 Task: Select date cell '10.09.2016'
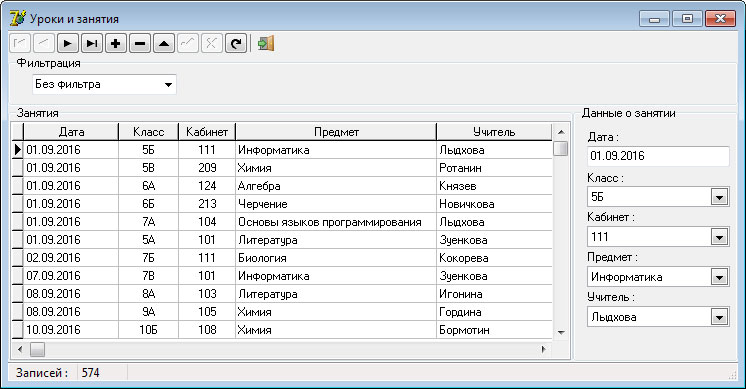point(71,330)
